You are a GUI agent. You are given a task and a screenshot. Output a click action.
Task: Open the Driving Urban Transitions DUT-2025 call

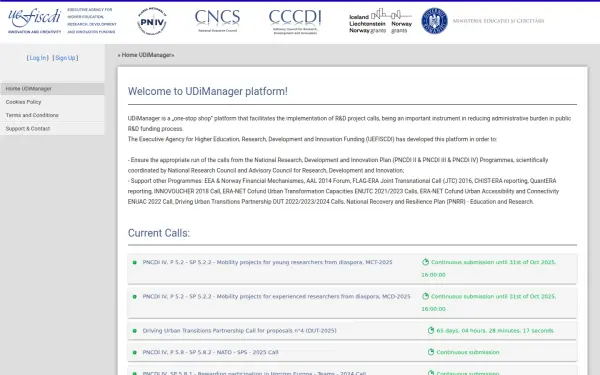(x=240, y=331)
